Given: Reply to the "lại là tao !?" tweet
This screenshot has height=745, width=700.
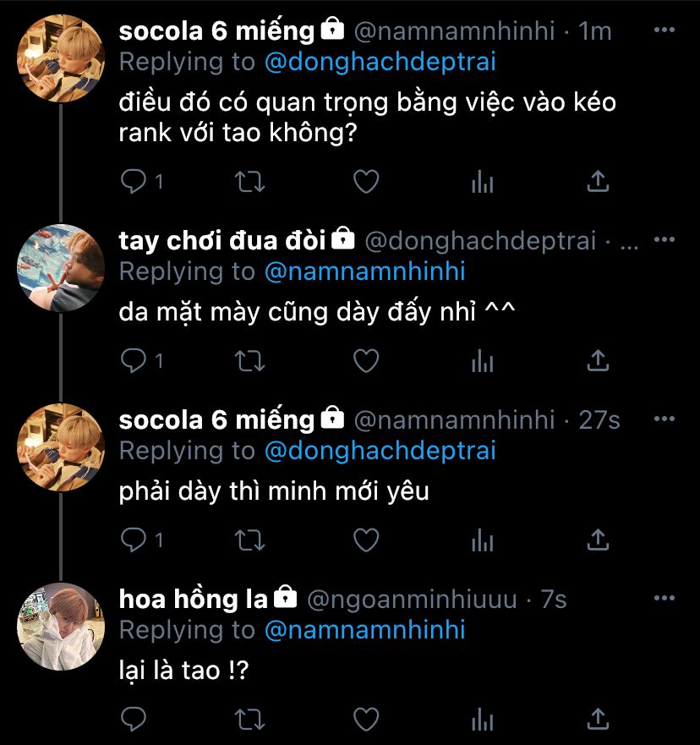Looking at the screenshot, I should [134, 720].
